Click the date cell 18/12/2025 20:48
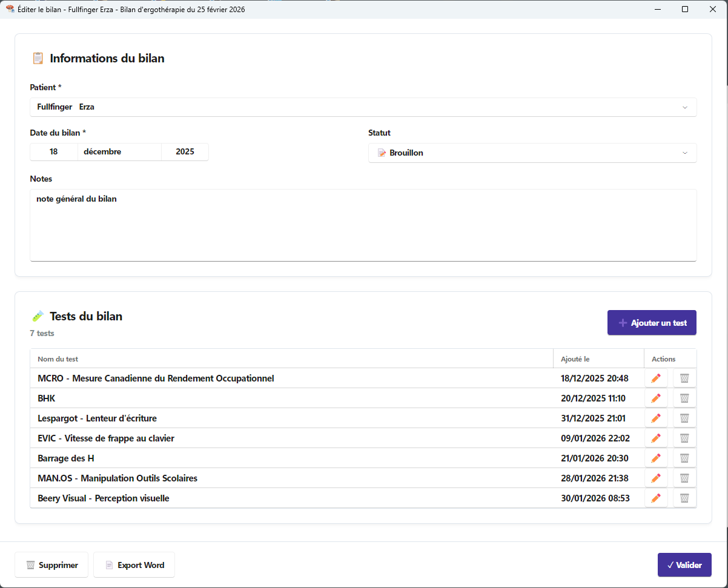728x588 pixels. [x=595, y=378]
